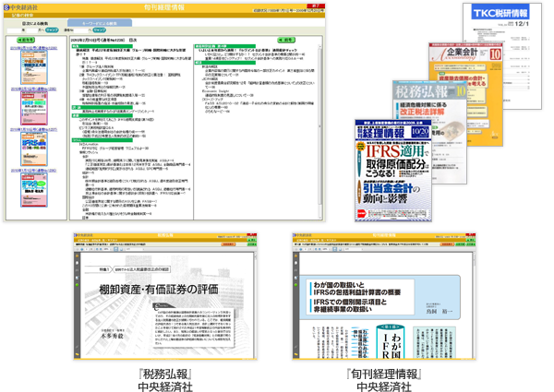
Task: Focus the year input field
Action: [15, 30]
